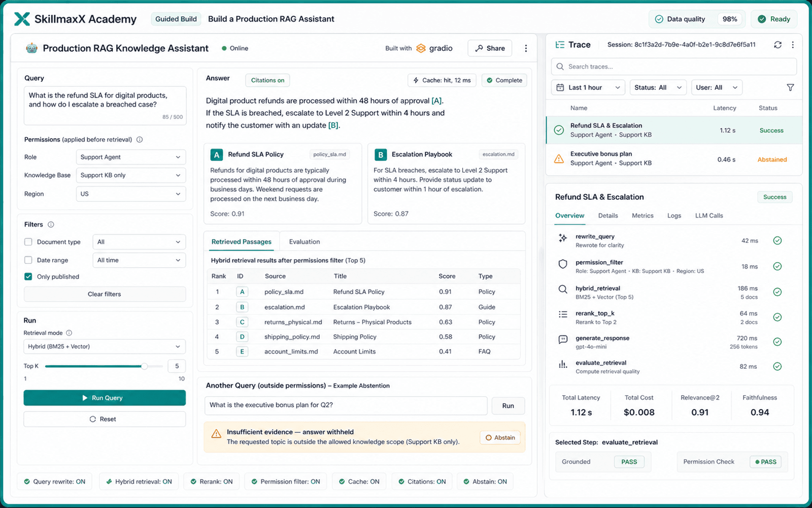Open the assistant kebab menu
Viewport: 812px width, 508px height.
point(526,48)
